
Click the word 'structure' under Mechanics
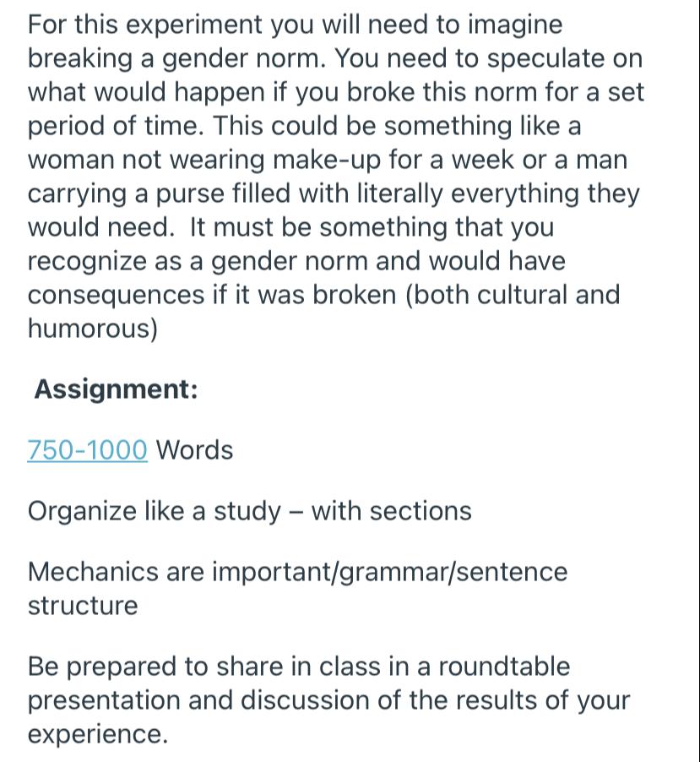point(83,606)
